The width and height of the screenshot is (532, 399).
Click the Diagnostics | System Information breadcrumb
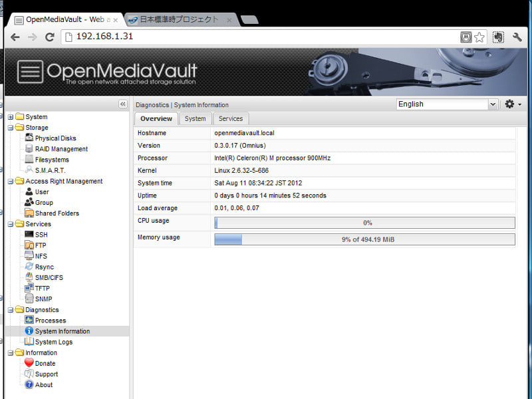coord(182,105)
